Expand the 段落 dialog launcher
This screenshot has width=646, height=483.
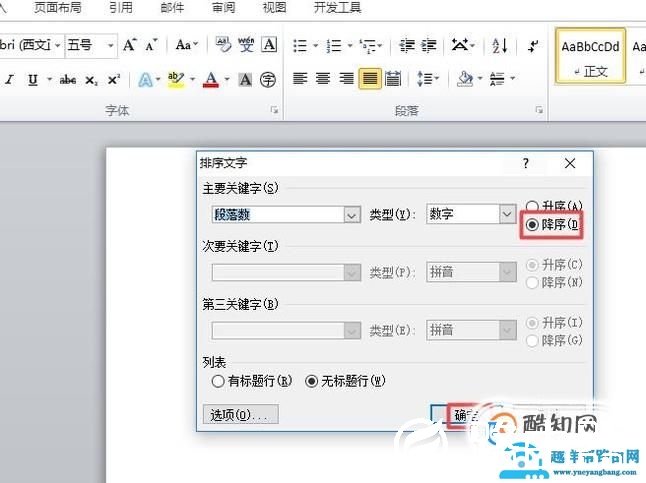point(539,110)
